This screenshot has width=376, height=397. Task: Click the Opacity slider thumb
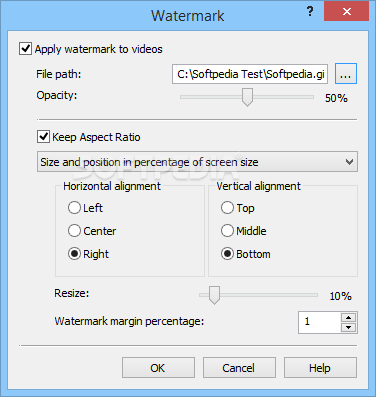point(247,97)
